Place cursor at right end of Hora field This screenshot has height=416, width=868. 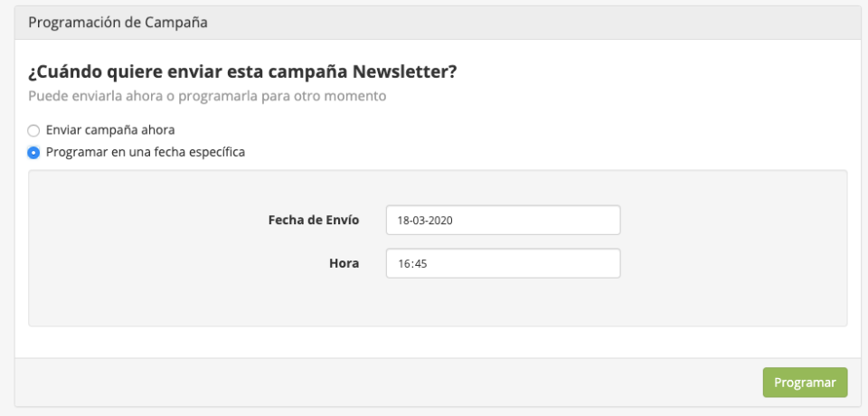coord(611,263)
